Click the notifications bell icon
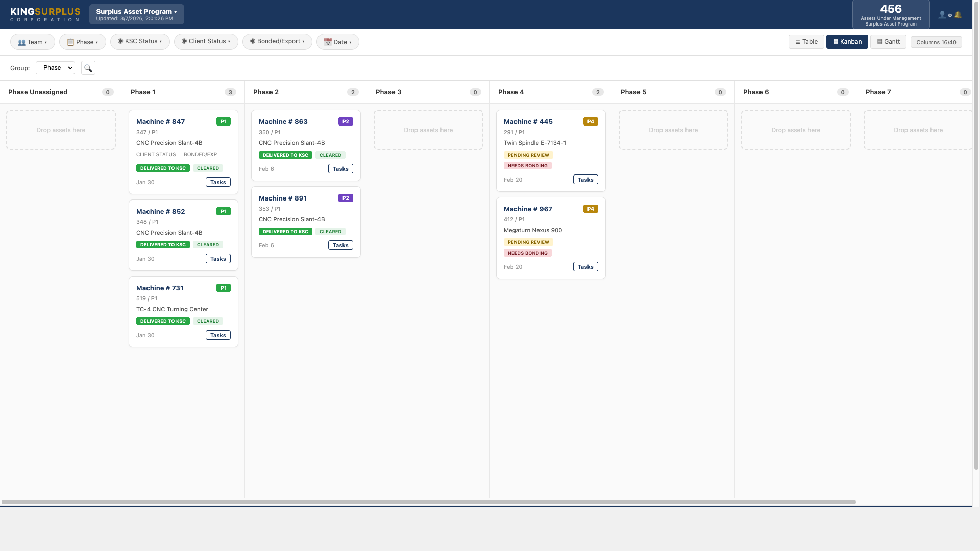The width and height of the screenshot is (980, 551). tap(958, 15)
